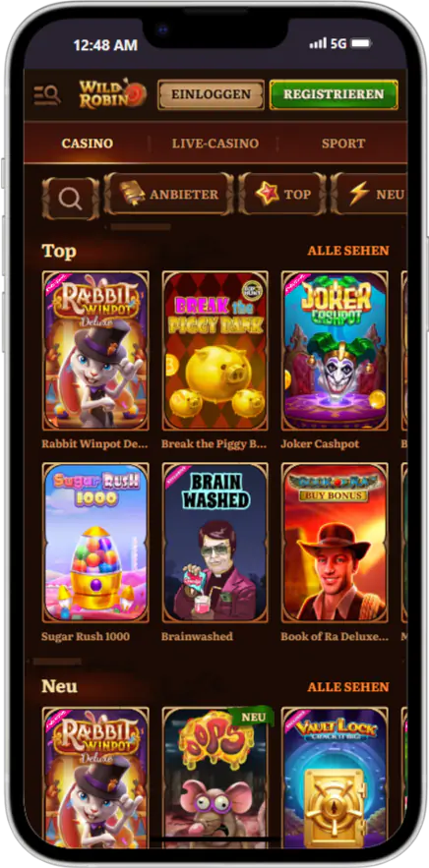Click the green Registrieren button
Screen dimensions: 429x868
coord(334,94)
